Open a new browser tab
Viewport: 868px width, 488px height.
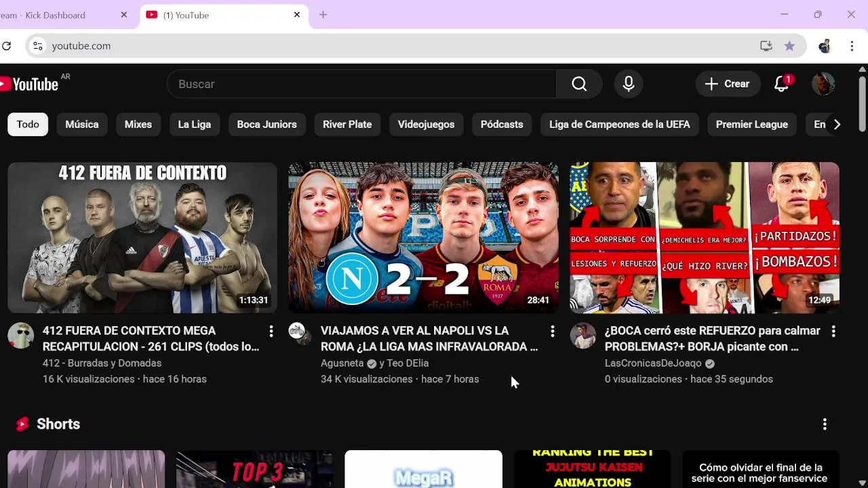pyautogui.click(x=323, y=15)
